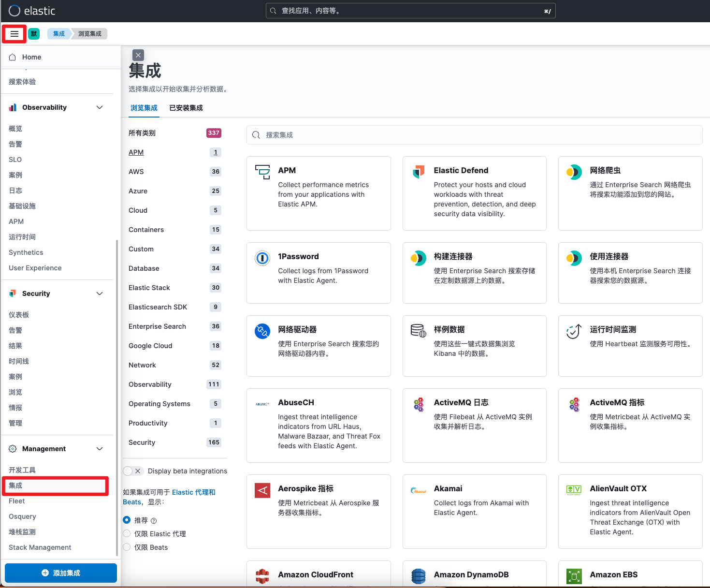The image size is (710, 588).
Task: Click the top search bar 查找应用、内容等
Action: [411, 11]
